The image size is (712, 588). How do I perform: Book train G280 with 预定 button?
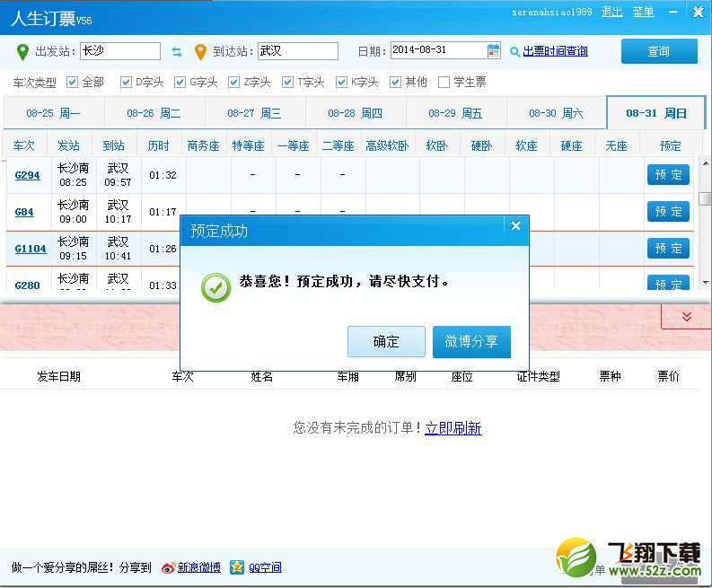(668, 283)
